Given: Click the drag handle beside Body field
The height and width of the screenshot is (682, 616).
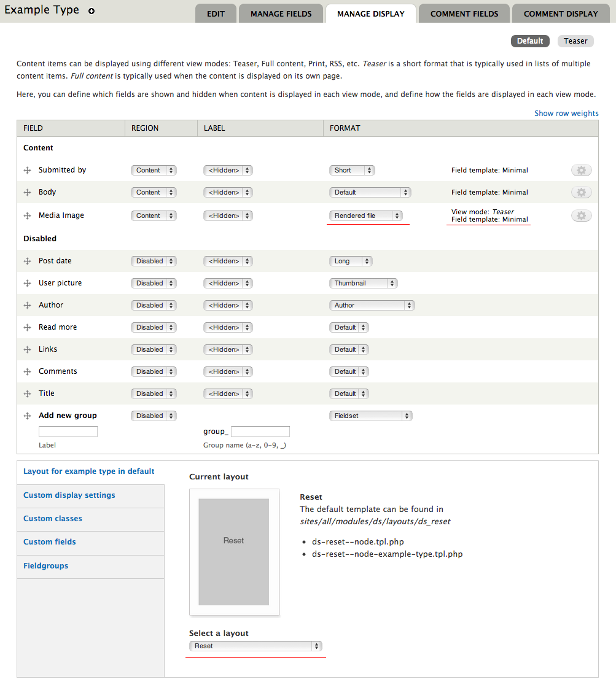Looking at the screenshot, I should pos(27,193).
